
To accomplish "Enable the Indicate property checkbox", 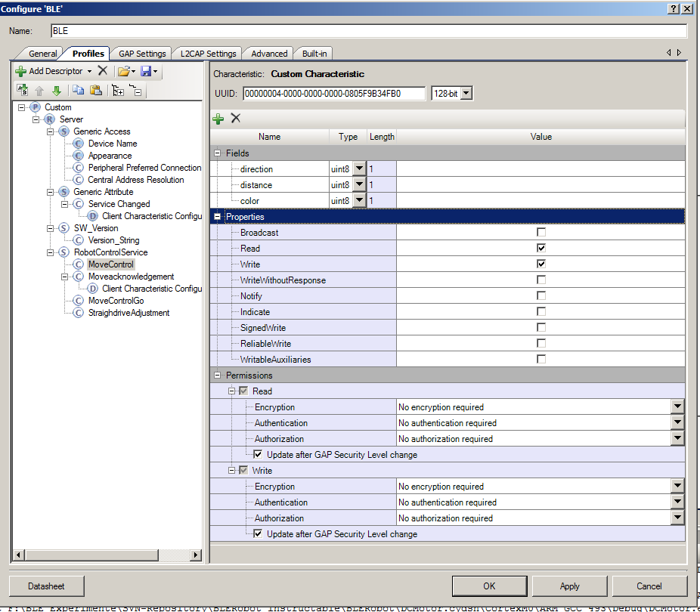I will pyautogui.click(x=541, y=311).
